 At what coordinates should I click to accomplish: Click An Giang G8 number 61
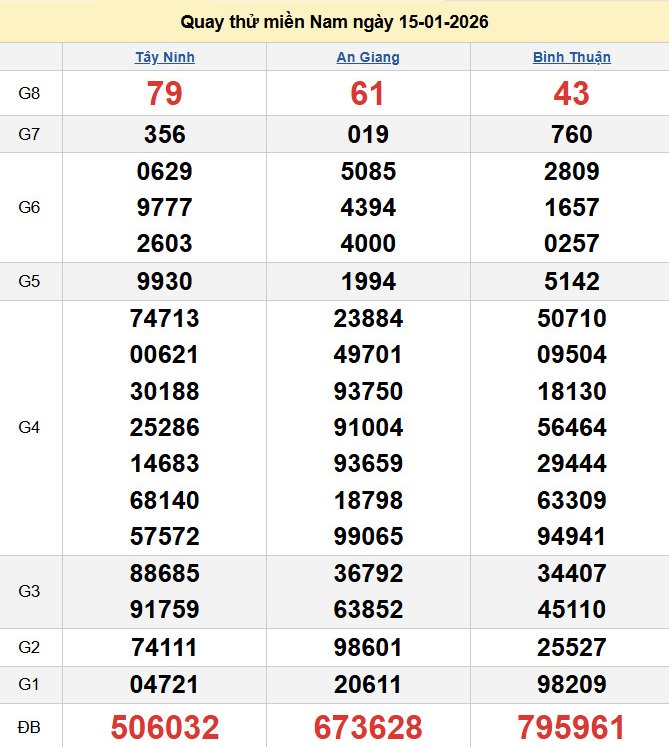(x=368, y=94)
